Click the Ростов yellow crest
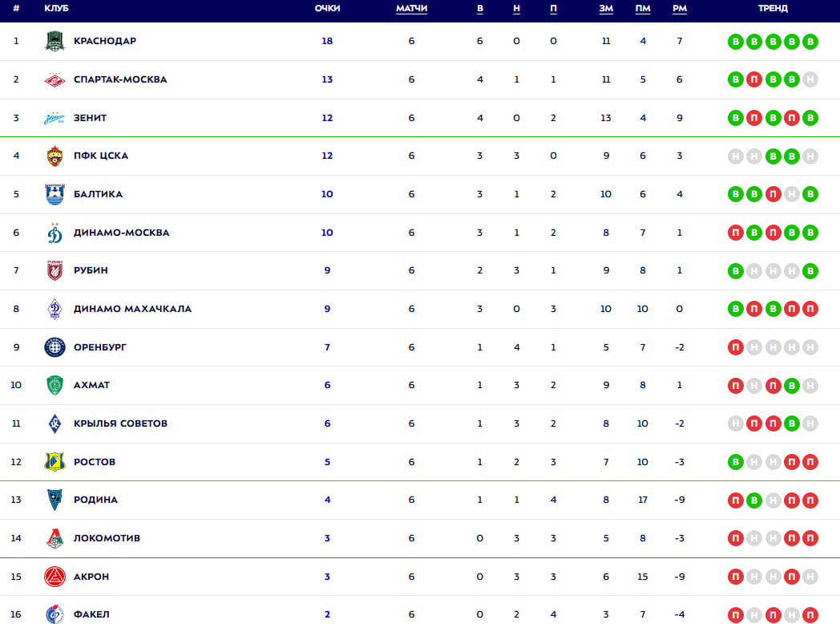 [55, 461]
